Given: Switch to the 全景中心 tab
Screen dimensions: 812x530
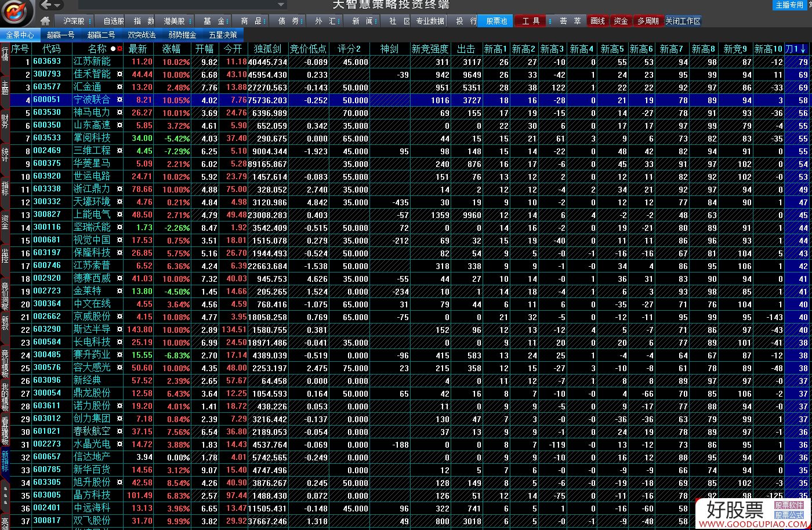Looking at the screenshot, I should point(20,35).
